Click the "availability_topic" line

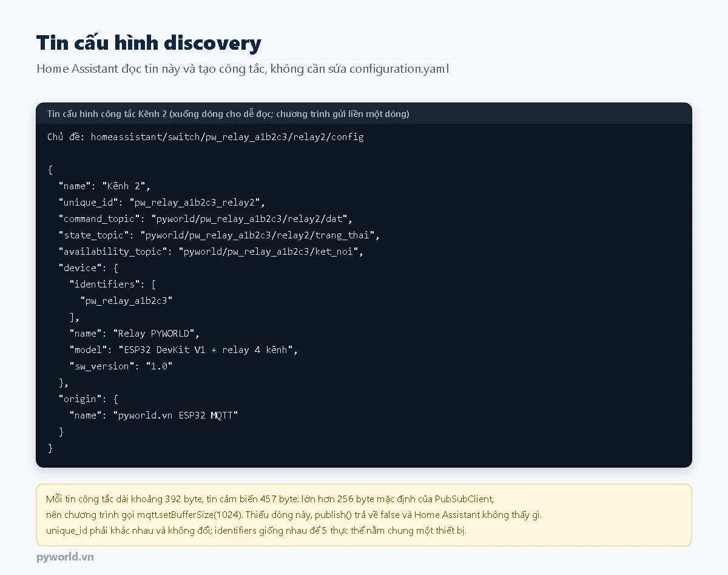pos(211,252)
